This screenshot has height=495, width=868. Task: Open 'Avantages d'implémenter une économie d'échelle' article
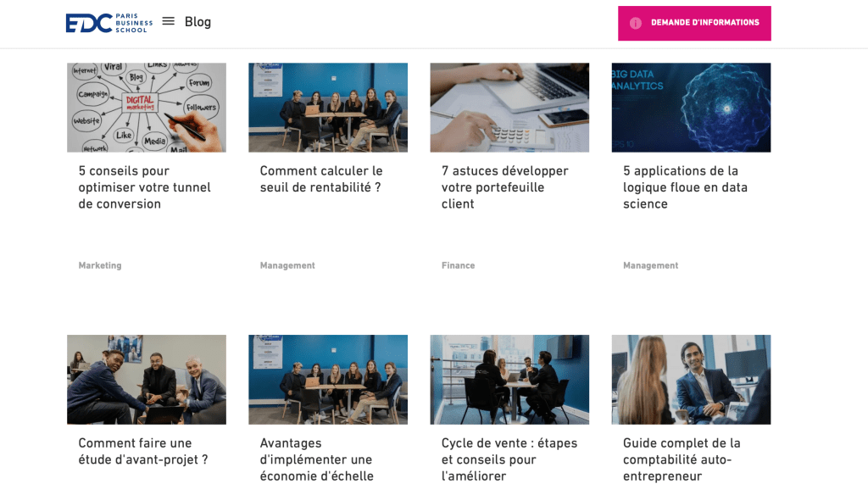(317, 459)
